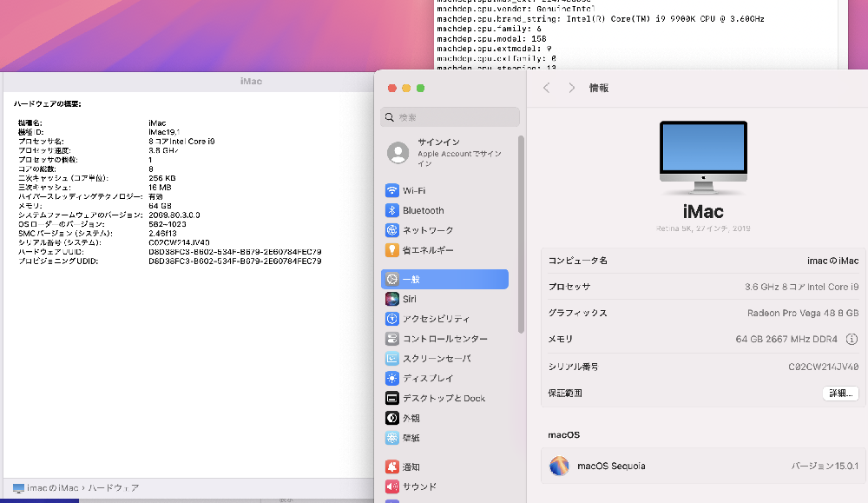
Task: Click the バージョン15.0.1 text
Action: 825,467
